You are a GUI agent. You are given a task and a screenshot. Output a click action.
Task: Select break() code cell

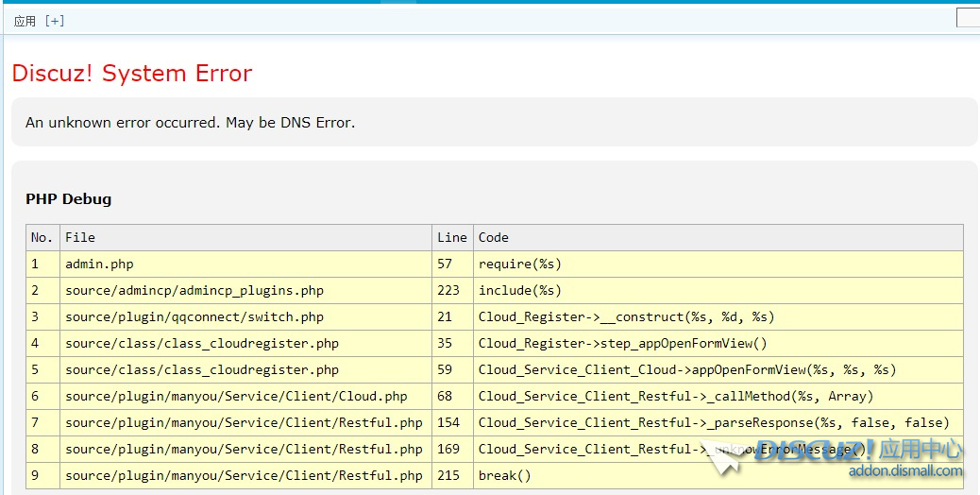click(x=718, y=475)
